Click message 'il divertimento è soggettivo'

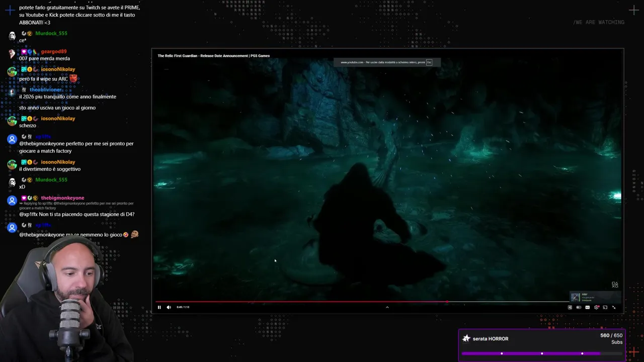50,169
